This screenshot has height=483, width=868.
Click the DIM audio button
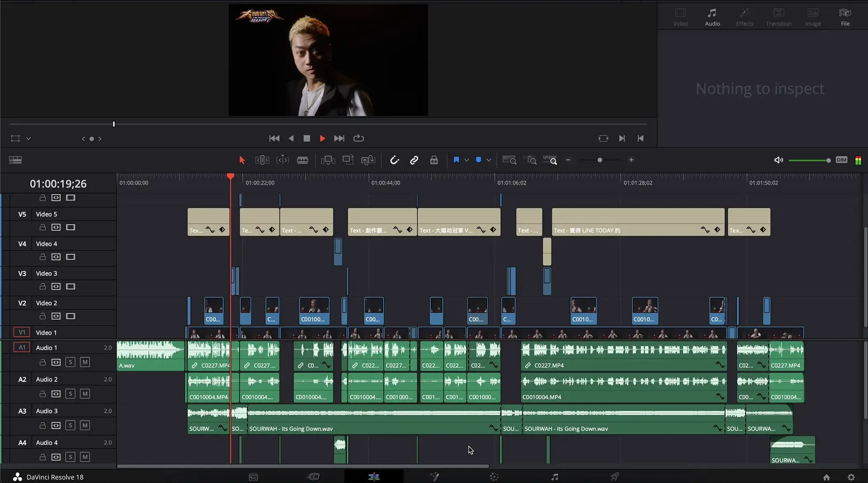[841, 160]
